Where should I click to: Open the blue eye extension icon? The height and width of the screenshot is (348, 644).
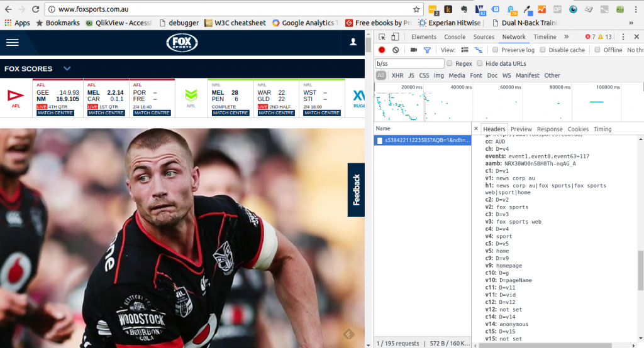coord(573,9)
